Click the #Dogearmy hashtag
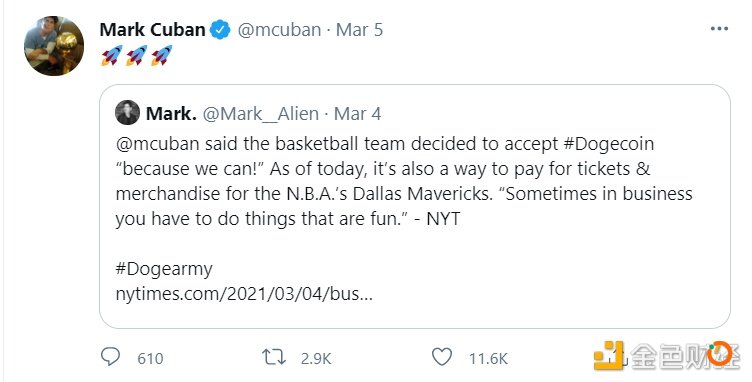752x382 pixels. [164, 269]
